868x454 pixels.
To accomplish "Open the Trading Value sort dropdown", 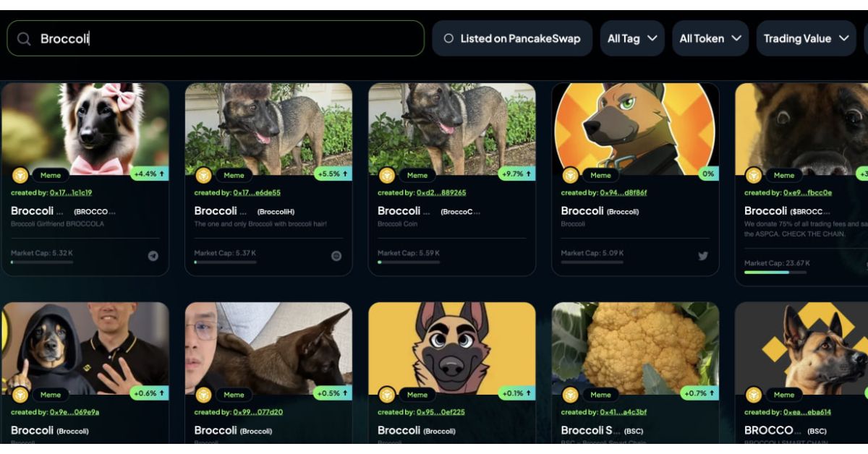I will pos(807,38).
